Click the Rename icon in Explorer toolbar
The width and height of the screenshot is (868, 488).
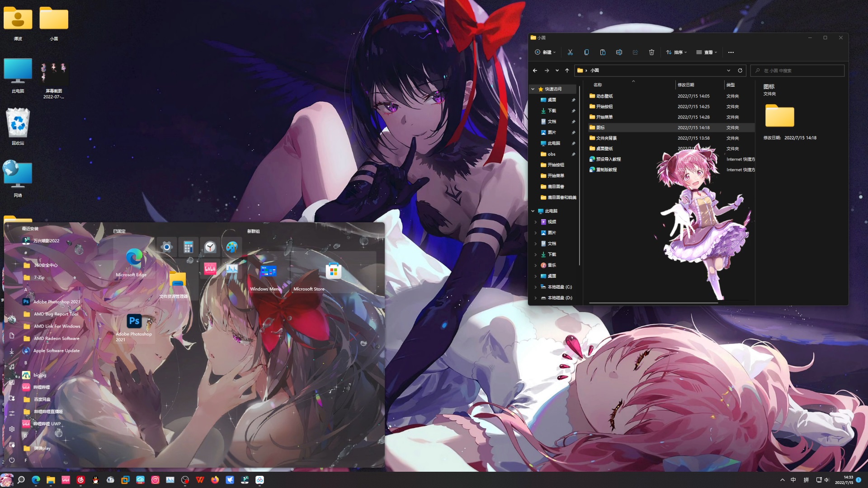pos(619,52)
